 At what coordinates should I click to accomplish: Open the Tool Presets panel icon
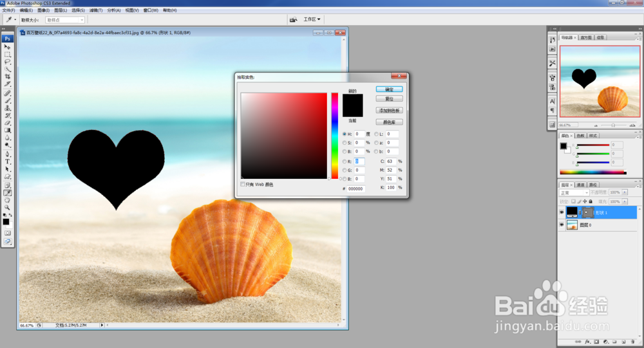(552, 63)
